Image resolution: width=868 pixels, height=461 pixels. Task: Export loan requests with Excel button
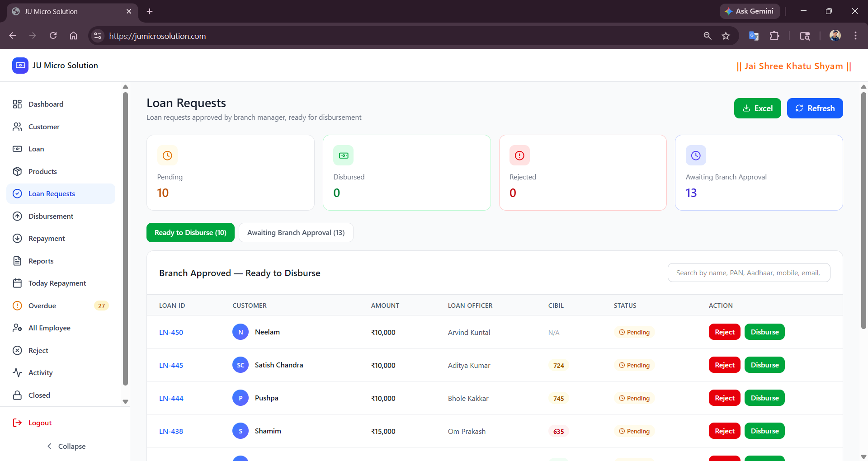point(757,108)
